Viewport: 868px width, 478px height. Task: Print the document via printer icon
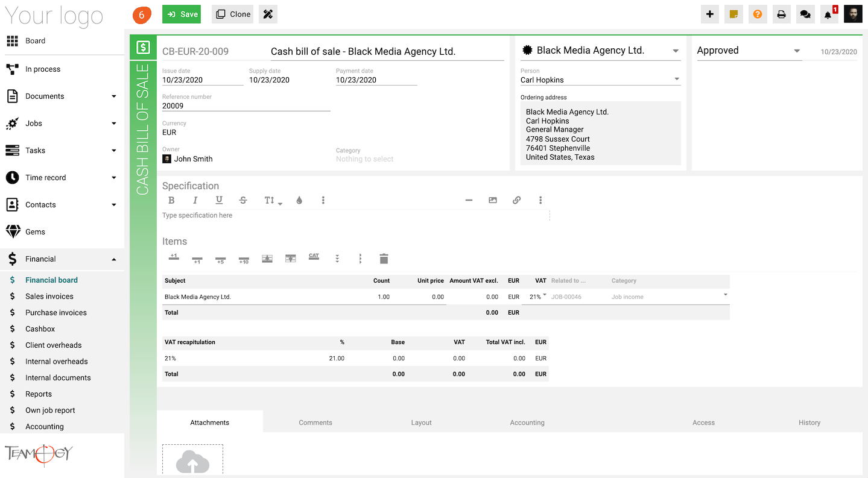click(781, 14)
